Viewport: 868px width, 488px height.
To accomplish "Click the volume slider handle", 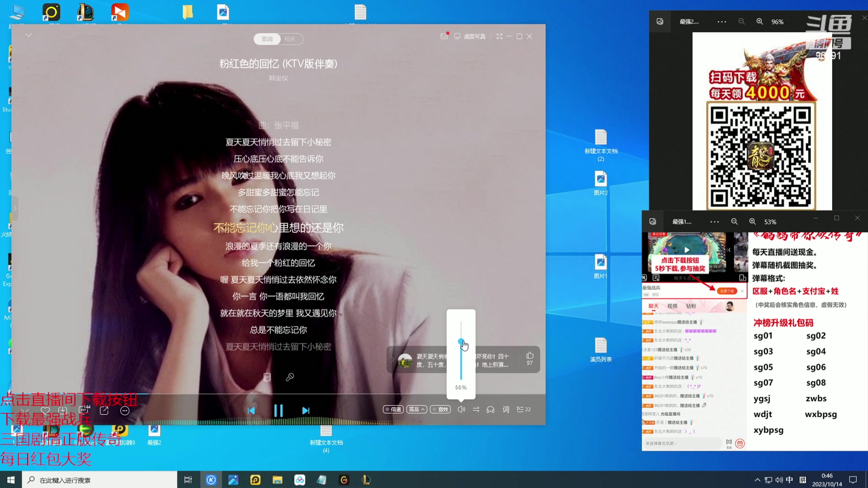I will coord(461,342).
